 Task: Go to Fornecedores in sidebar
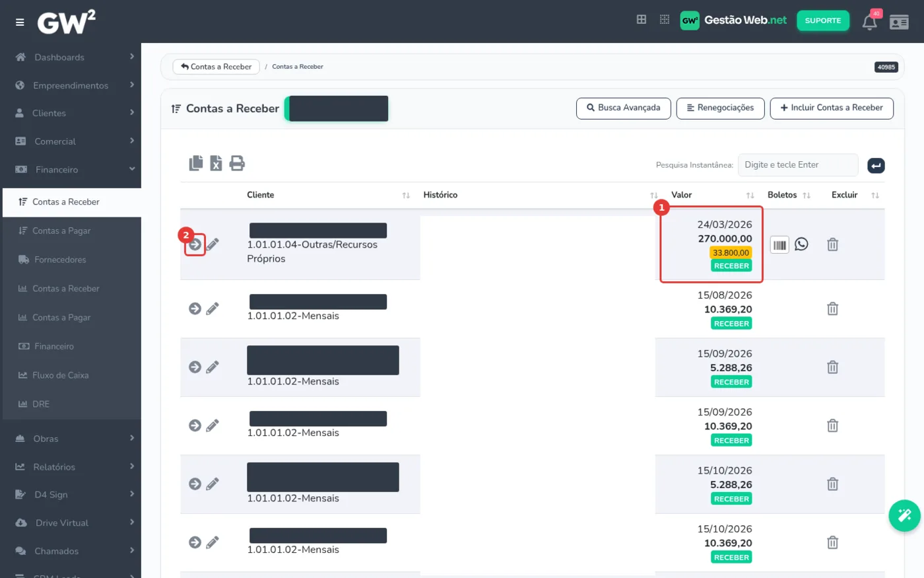(72, 260)
